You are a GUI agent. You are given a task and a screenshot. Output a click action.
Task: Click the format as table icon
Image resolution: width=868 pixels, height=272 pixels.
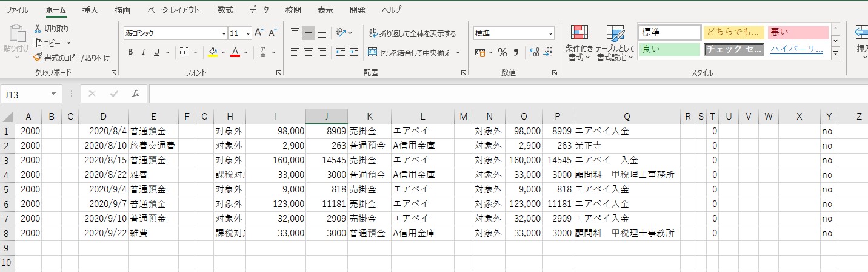[615, 33]
